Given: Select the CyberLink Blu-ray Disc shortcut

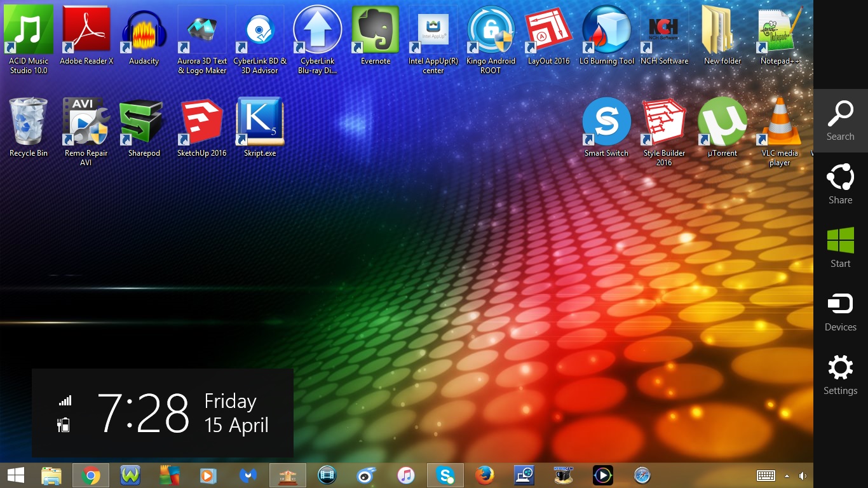Looking at the screenshot, I should point(318,39).
